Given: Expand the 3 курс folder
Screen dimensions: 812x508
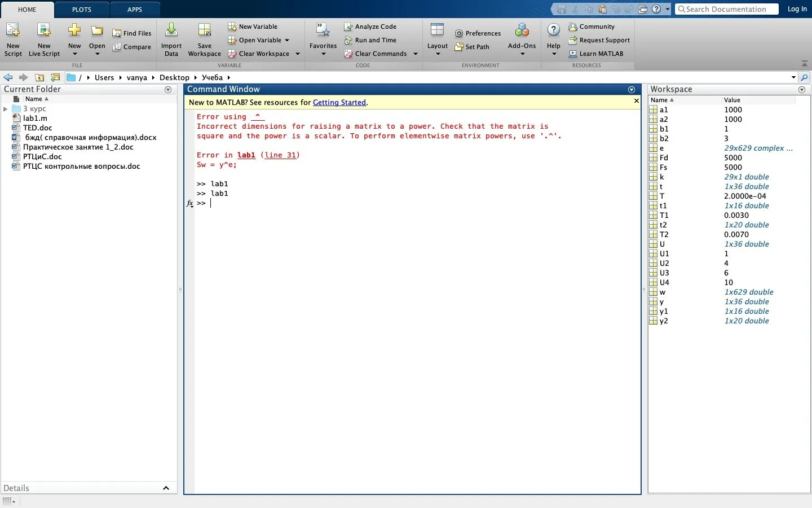Looking at the screenshot, I should coord(6,108).
